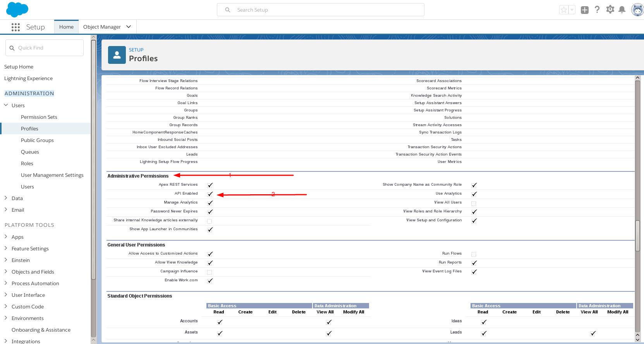This screenshot has height=344, width=644.
Task: Collapse the Users tree section
Action: coord(6,105)
